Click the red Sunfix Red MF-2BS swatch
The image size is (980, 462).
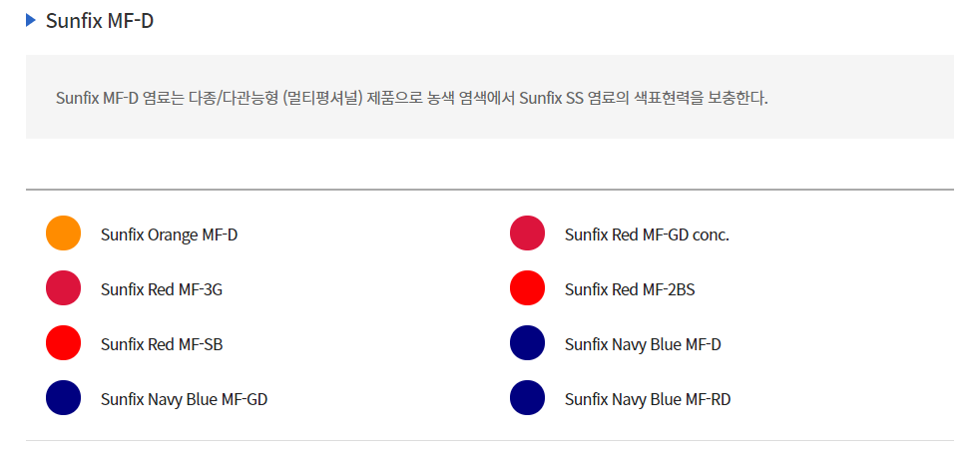[x=528, y=288]
